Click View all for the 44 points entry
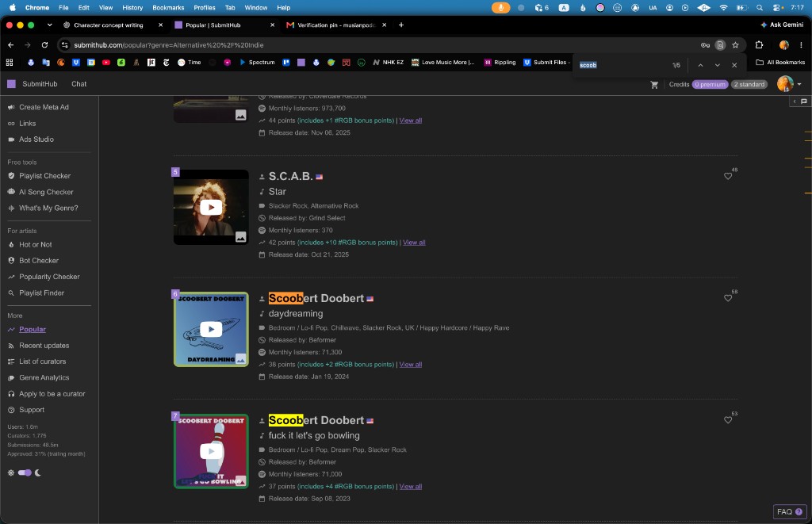 click(410, 120)
